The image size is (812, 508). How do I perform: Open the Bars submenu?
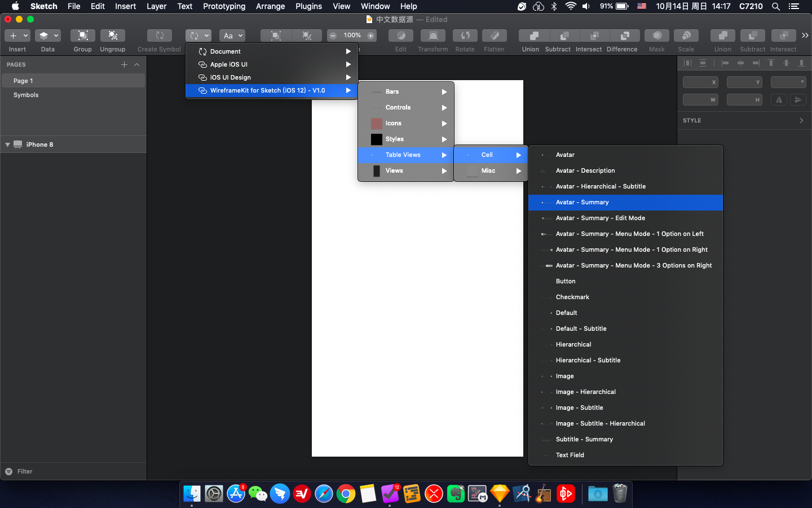pos(406,91)
